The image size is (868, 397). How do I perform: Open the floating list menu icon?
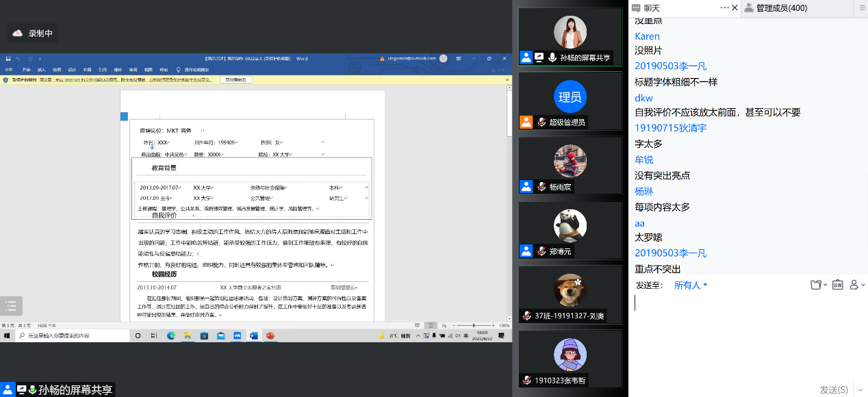click(11, 306)
